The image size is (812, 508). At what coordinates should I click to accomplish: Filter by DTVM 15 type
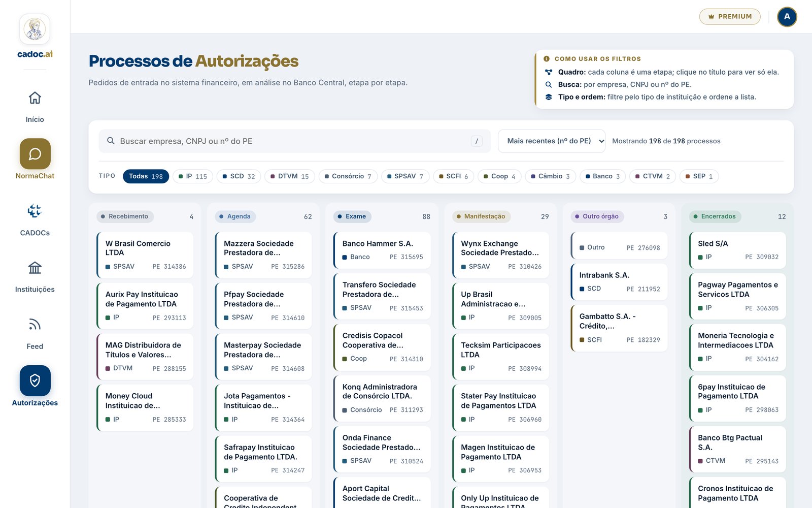point(290,176)
